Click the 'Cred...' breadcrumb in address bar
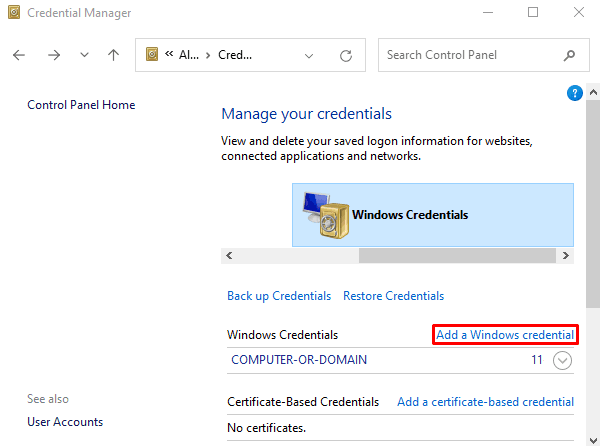 [235, 55]
